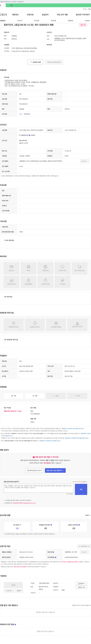This screenshot has width=91, height=644.
Task: Open the 취업지원 menu
Action: (x=30, y=15)
